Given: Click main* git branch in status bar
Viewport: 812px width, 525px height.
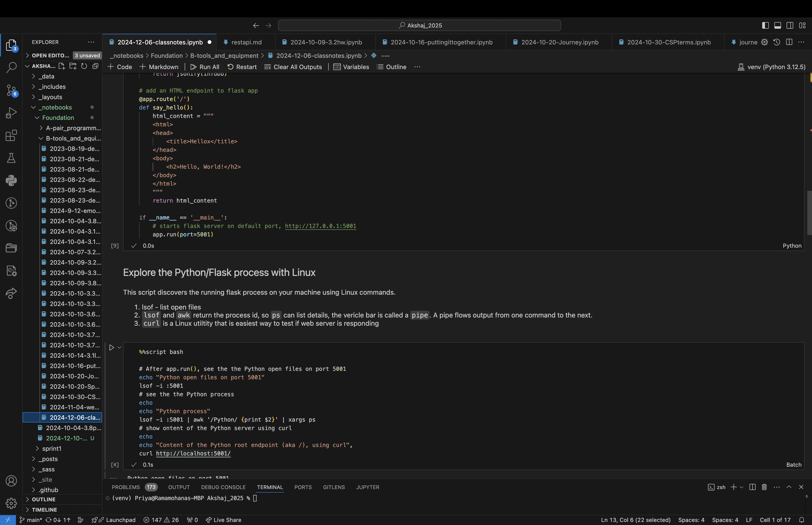Looking at the screenshot, I should coord(31,520).
